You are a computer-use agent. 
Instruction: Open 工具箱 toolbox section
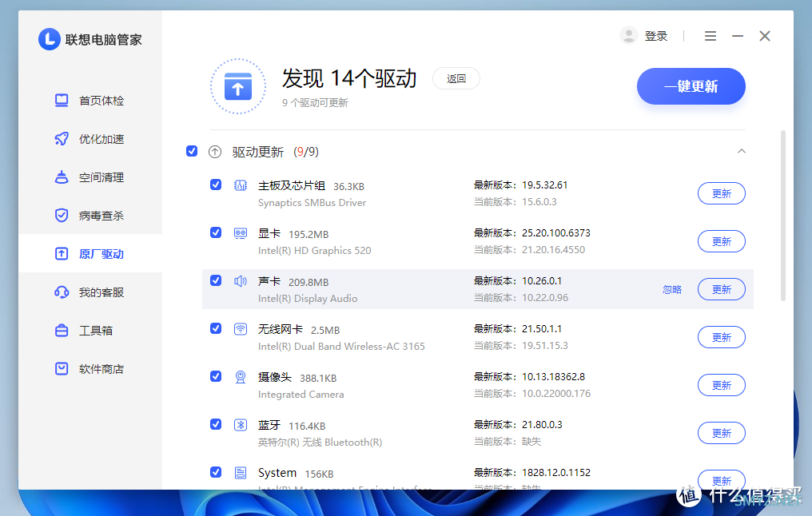pyautogui.click(x=90, y=330)
